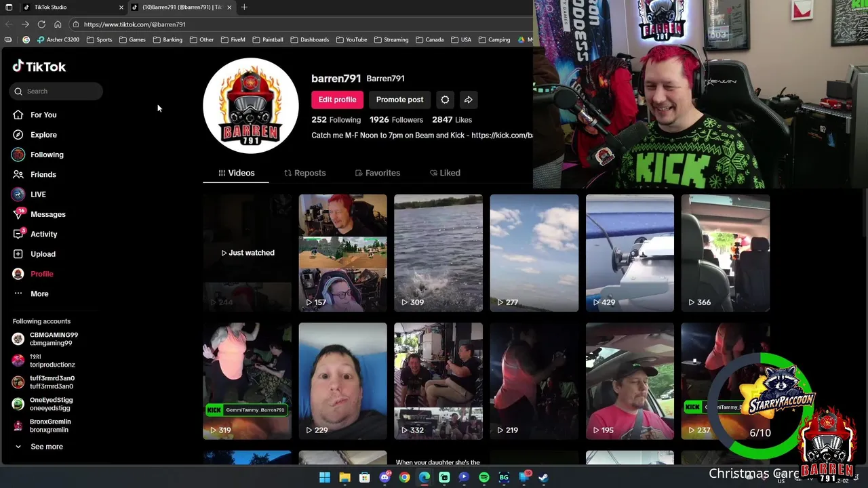This screenshot has width=868, height=488.
Task: Open the video with 219 views
Action: point(534,381)
